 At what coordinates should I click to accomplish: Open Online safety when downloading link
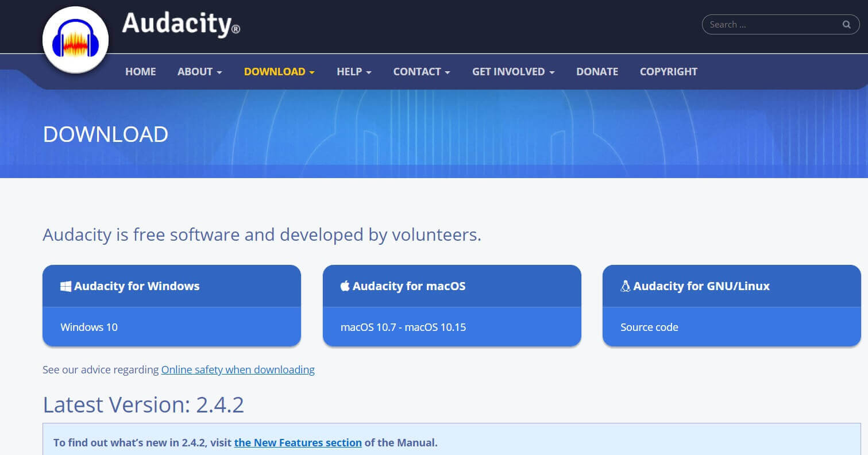pos(238,369)
